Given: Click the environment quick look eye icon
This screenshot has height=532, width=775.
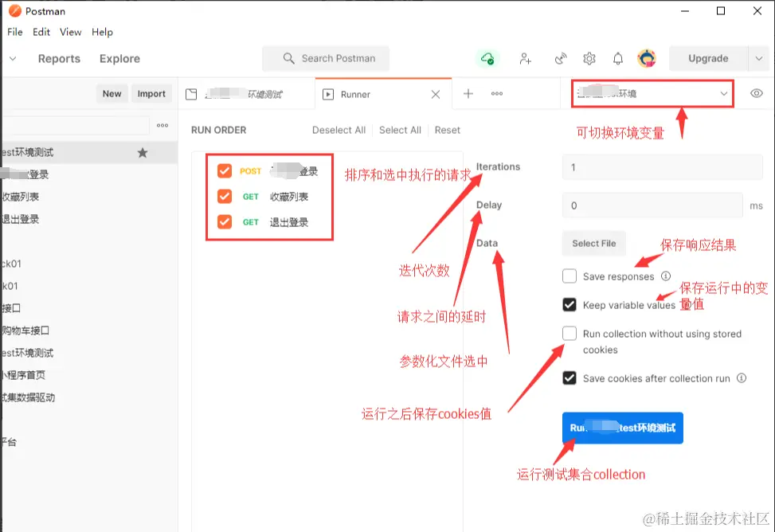Looking at the screenshot, I should tap(756, 93).
